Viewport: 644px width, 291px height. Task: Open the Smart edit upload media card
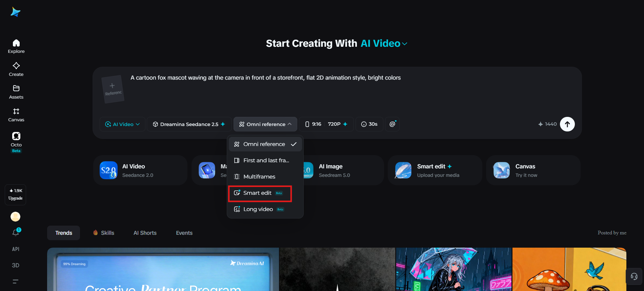tap(435, 170)
